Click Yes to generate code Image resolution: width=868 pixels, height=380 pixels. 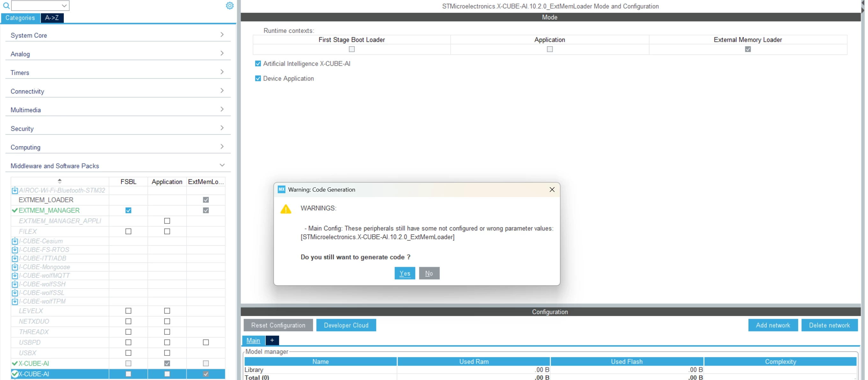405,274
